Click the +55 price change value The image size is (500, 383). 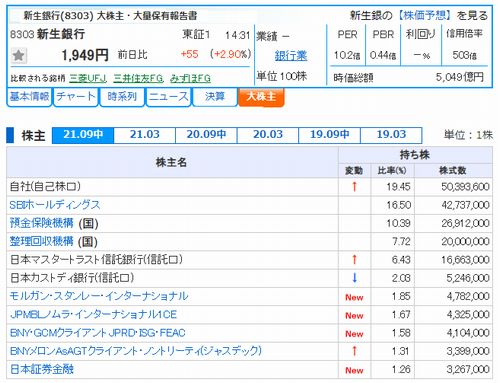189,54
